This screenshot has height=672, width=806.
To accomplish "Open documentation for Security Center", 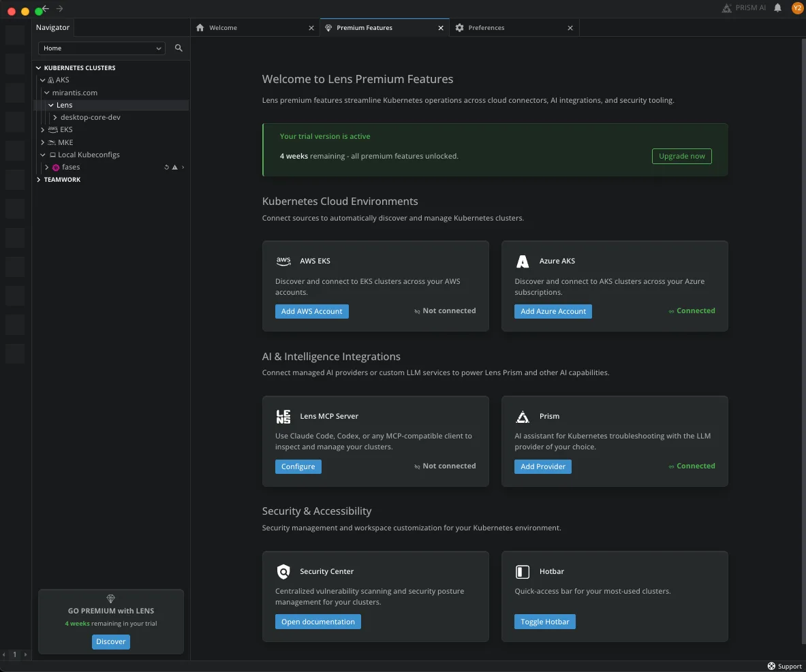I will (317, 622).
